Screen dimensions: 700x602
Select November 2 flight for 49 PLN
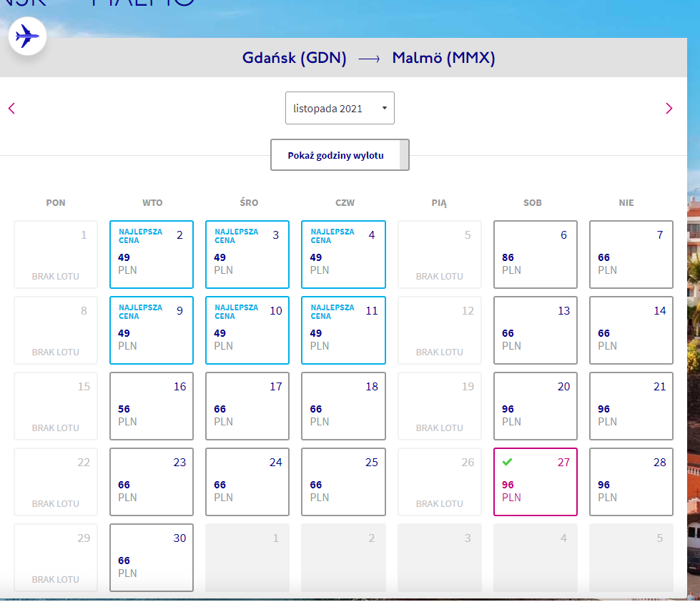click(x=152, y=255)
